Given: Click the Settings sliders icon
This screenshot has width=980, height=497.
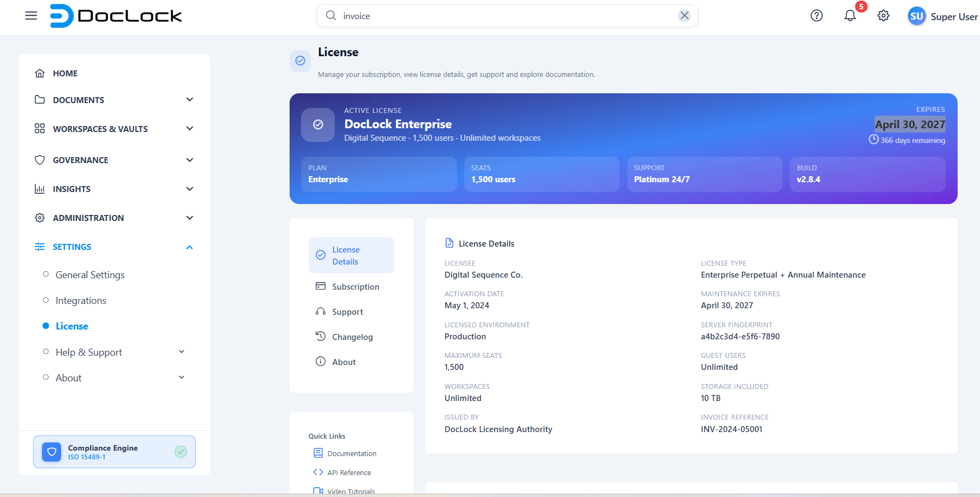Looking at the screenshot, I should coord(40,247).
